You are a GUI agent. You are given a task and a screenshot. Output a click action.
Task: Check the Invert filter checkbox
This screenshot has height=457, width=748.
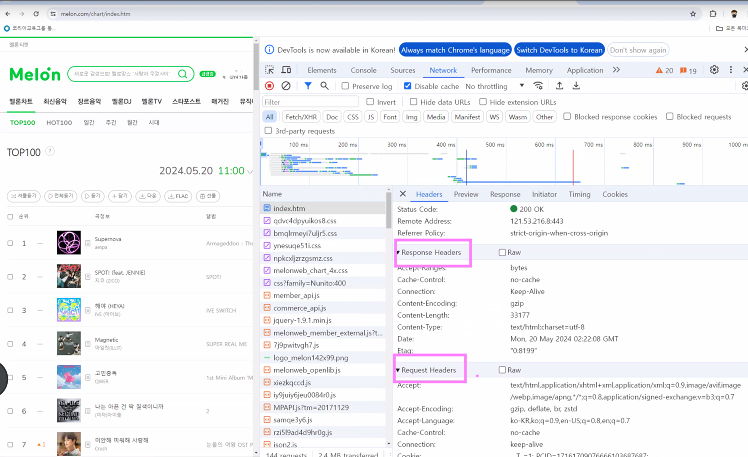coord(370,102)
